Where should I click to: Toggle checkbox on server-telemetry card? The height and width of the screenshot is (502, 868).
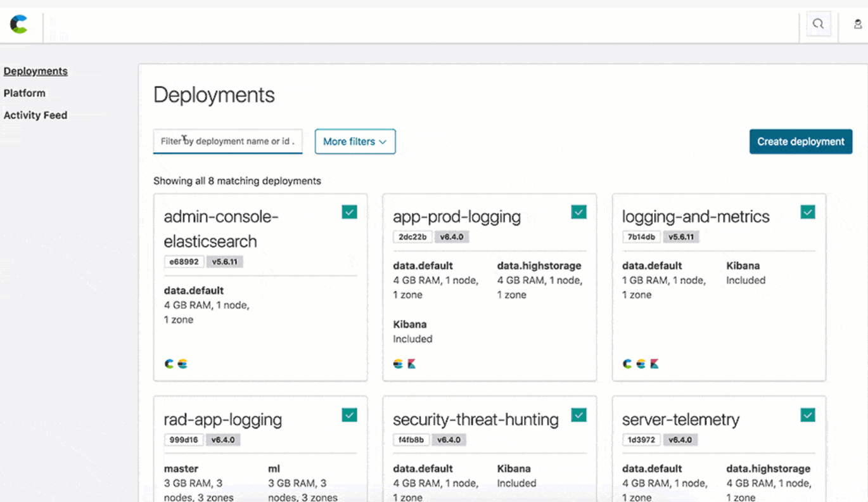click(808, 415)
